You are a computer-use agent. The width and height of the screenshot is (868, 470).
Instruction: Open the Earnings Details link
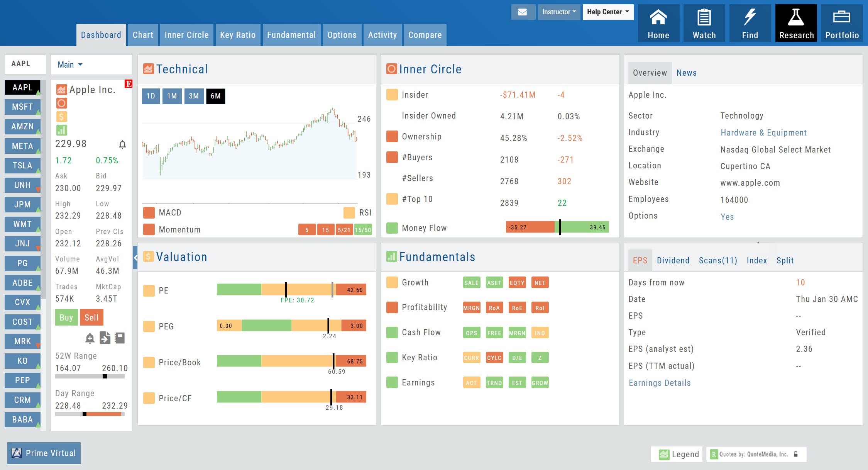click(x=660, y=383)
